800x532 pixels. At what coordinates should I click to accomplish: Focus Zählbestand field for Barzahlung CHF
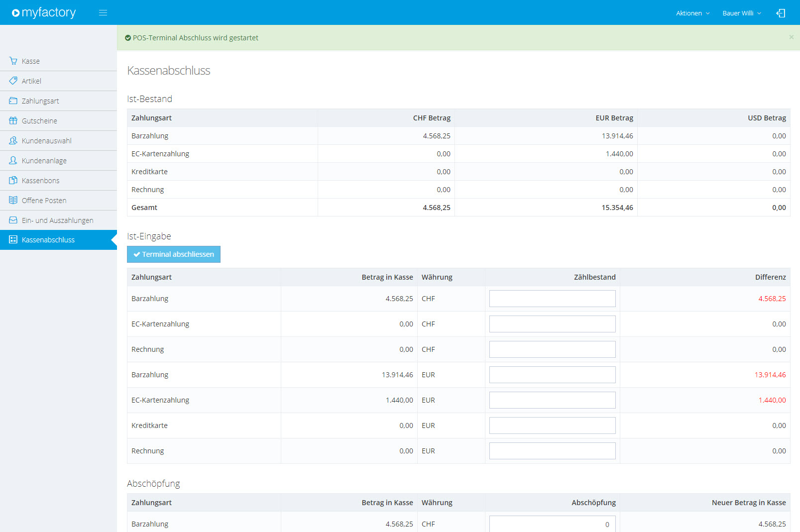[552, 299]
